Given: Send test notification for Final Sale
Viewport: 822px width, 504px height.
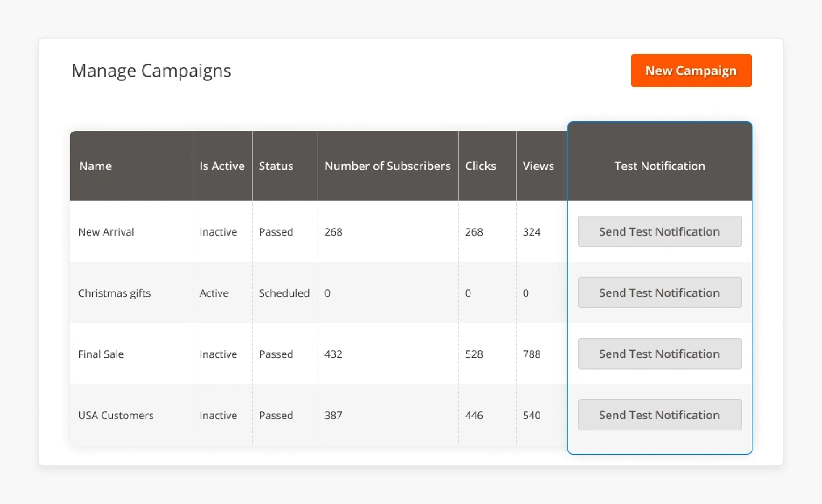Looking at the screenshot, I should [660, 354].
